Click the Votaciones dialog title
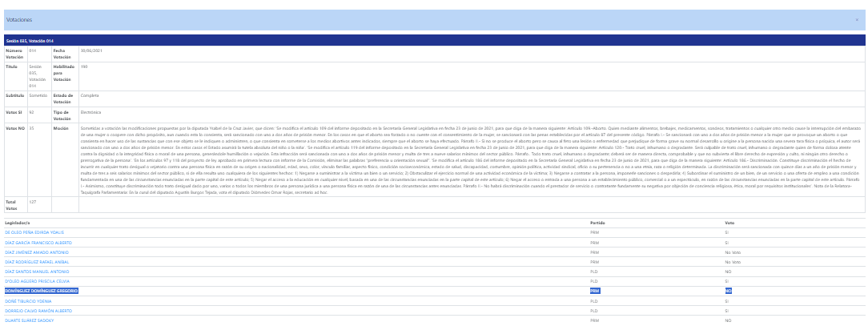This screenshot has width=868, height=326. 19,19
